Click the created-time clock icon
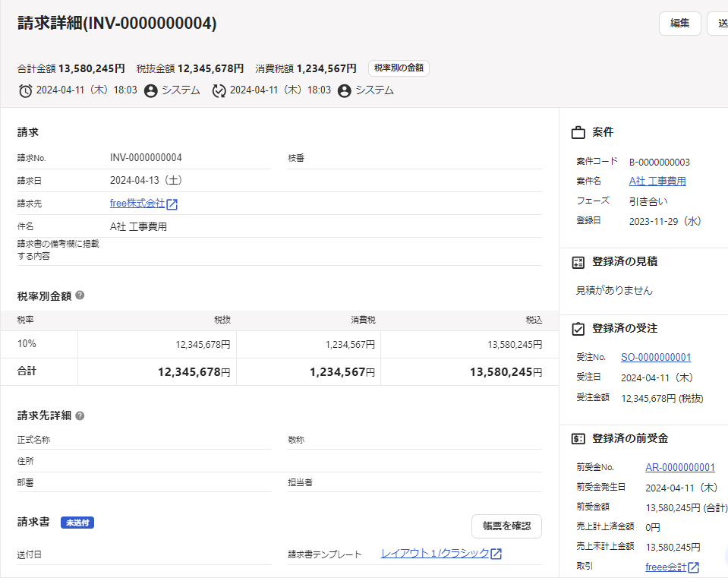This screenshot has height=578, width=728. (26, 90)
